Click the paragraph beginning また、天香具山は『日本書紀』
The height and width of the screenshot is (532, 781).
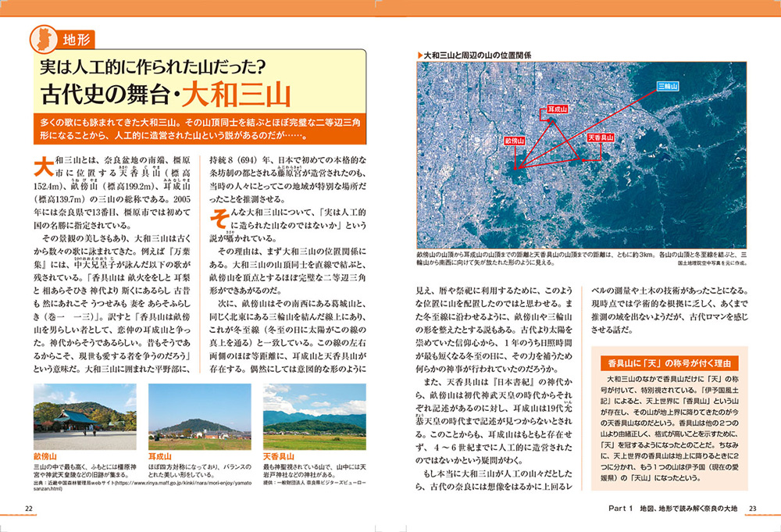[x=494, y=421]
